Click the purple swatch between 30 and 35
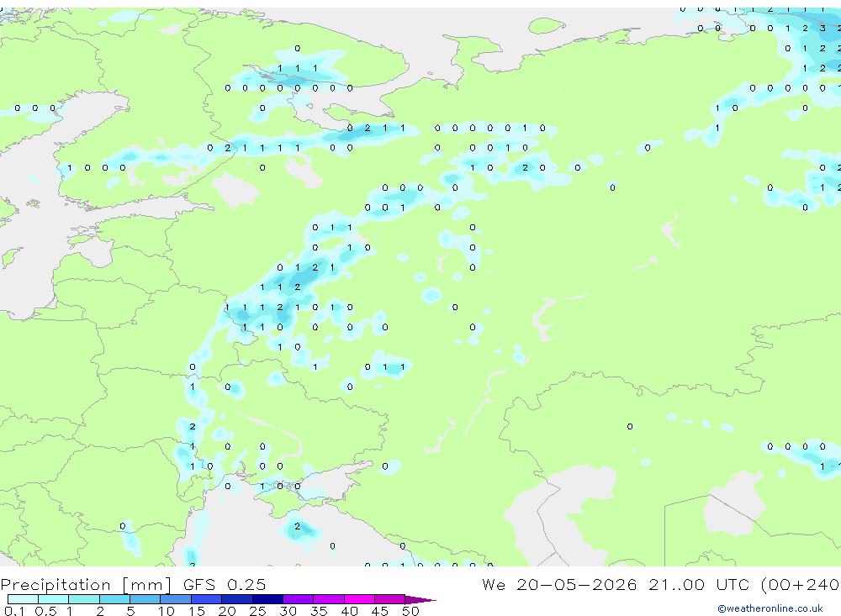The width and height of the screenshot is (841, 616). pos(299,599)
